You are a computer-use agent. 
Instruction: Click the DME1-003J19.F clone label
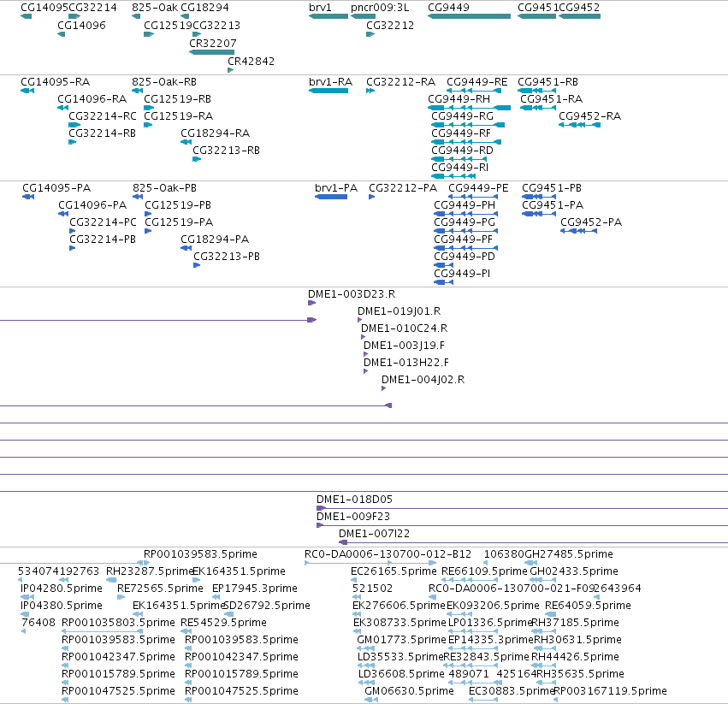point(404,346)
